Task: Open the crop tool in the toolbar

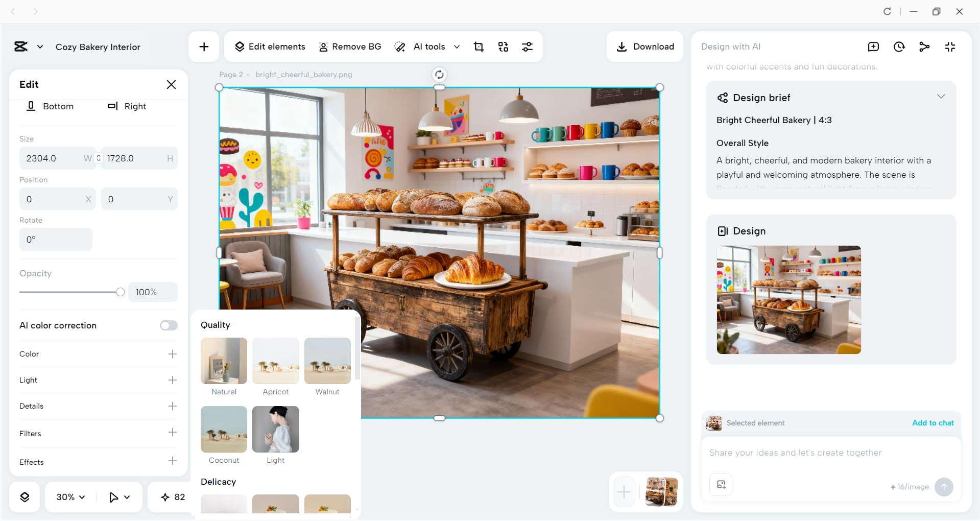Action: (x=479, y=46)
